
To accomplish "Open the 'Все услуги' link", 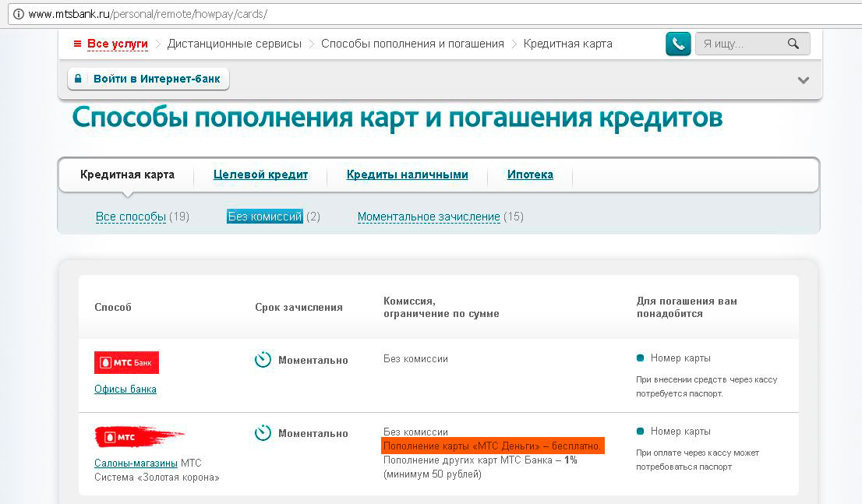I will click(x=118, y=44).
